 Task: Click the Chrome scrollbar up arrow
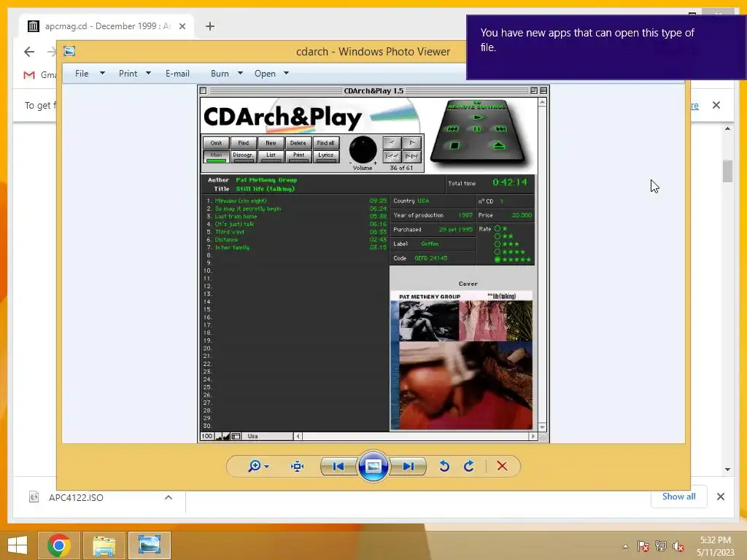pyautogui.click(x=727, y=128)
